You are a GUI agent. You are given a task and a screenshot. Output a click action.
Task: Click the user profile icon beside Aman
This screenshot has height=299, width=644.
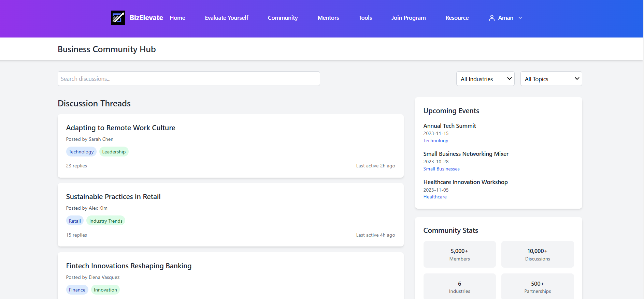click(492, 18)
